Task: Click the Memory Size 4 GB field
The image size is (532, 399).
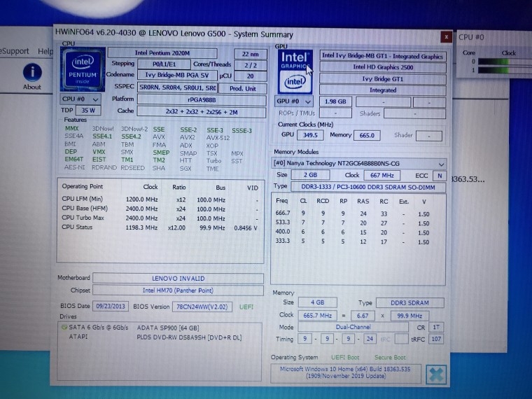Action: (318, 302)
